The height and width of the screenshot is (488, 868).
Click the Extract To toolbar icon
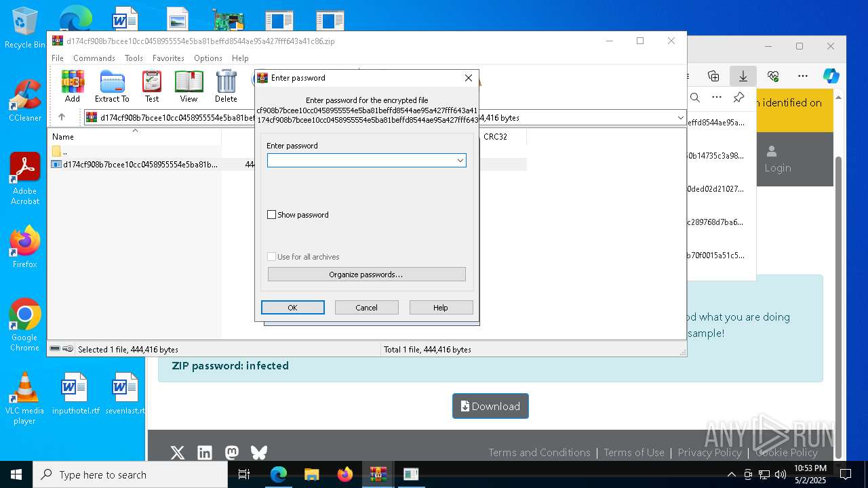tap(112, 86)
